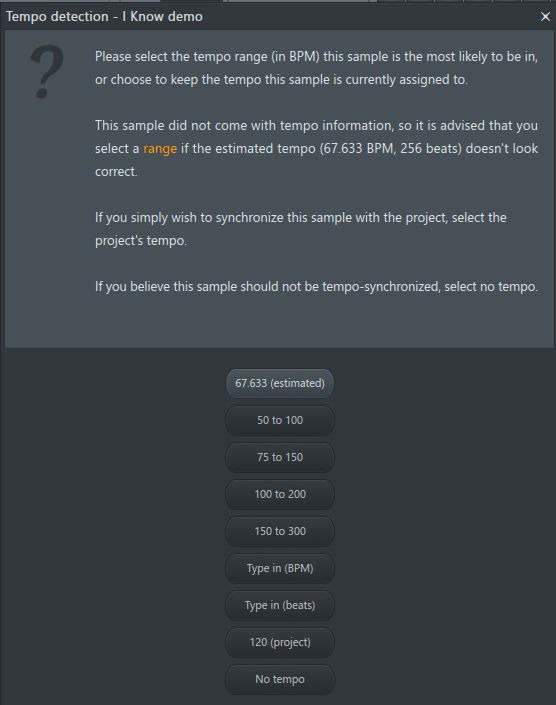Choose the Type in (beats) option
Image resolution: width=556 pixels, height=705 pixels.
pos(280,605)
